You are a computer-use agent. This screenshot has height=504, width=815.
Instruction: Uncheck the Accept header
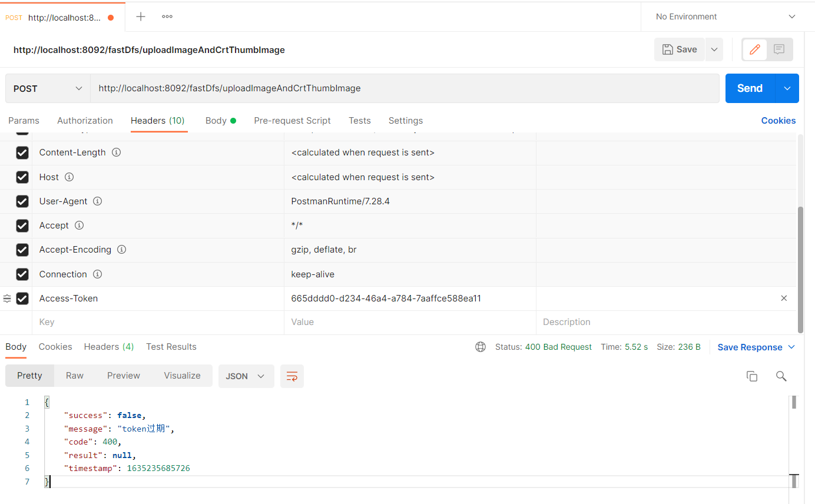(22, 226)
